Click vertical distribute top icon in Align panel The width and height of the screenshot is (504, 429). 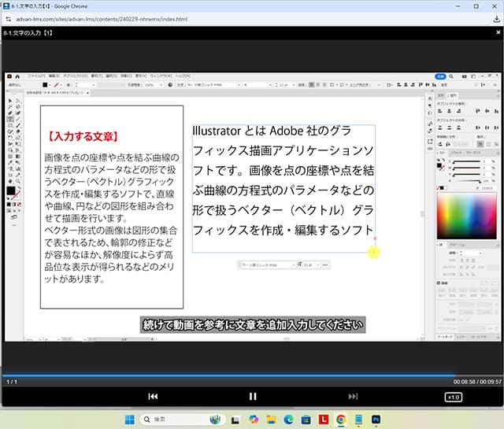[x=439, y=128]
